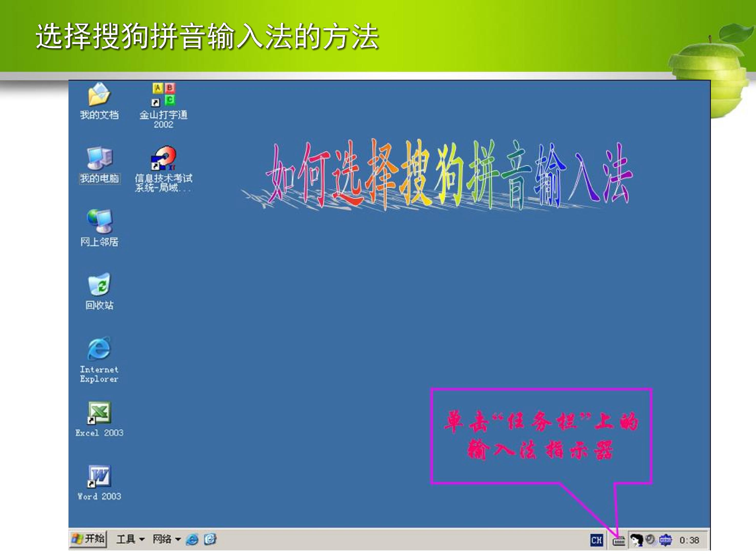Image resolution: width=756 pixels, height=554 pixels.
Task: Select the Internet Explorer desktop icon
Action: click(99, 348)
